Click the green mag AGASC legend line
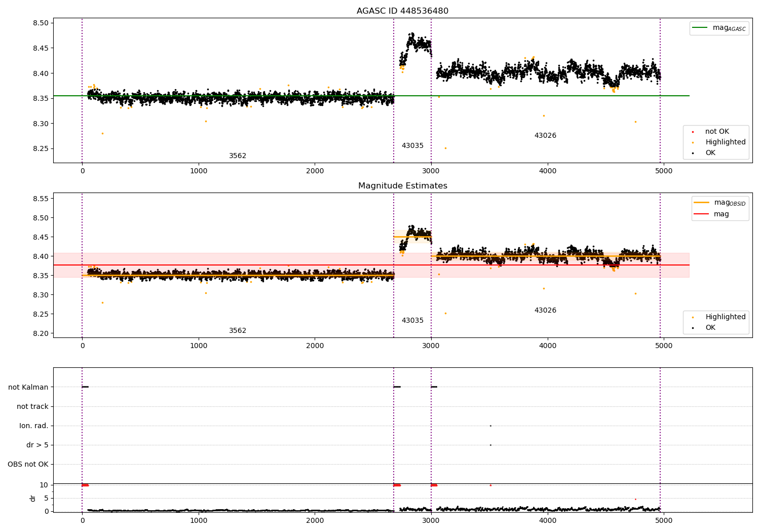The image size is (760, 532). (700, 27)
